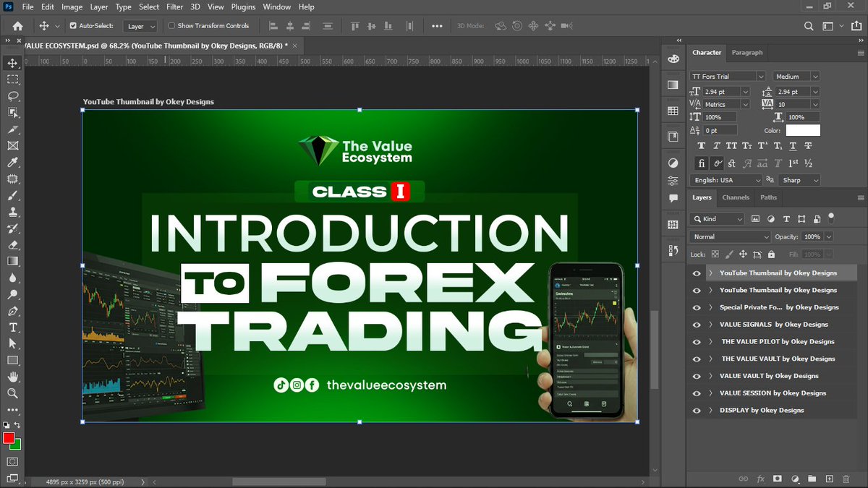868x488 pixels.
Task: Click the text Color swatch in Character panel
Action: click(x=803, y=131)
